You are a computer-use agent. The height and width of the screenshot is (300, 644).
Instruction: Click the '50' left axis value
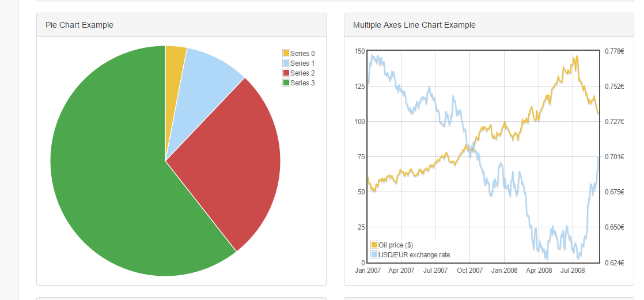click(x=361, y=192)
